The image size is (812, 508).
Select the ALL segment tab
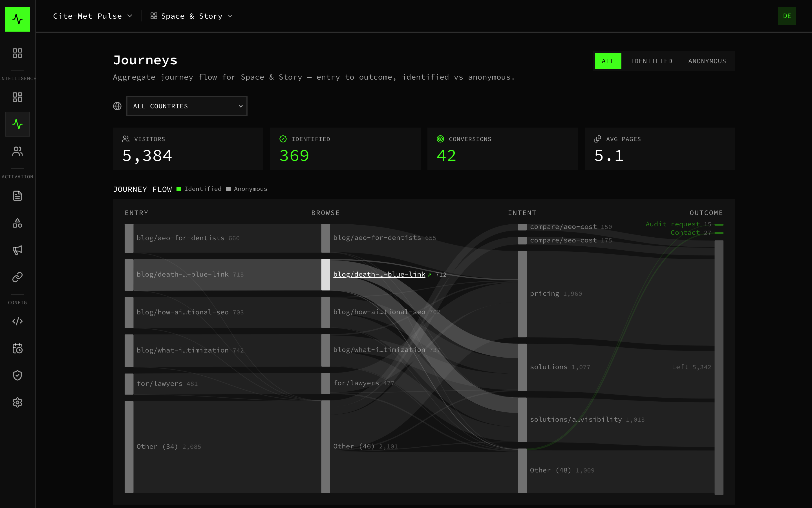click(x=608, y=61)
